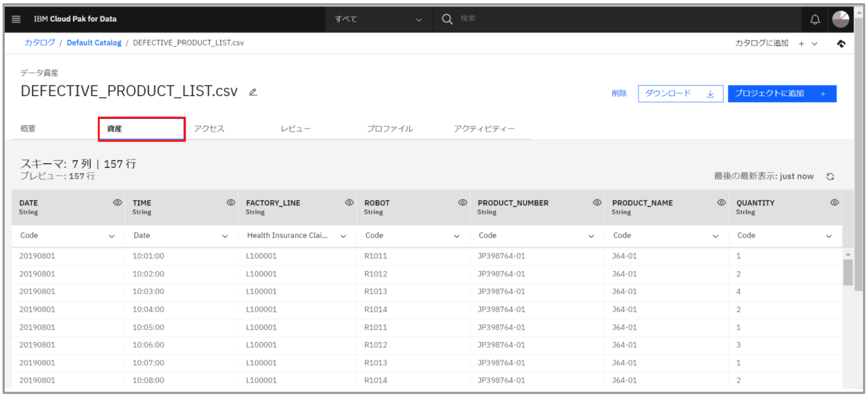Toggle eye icon on FACTORY_LINE column

(349, 203)
